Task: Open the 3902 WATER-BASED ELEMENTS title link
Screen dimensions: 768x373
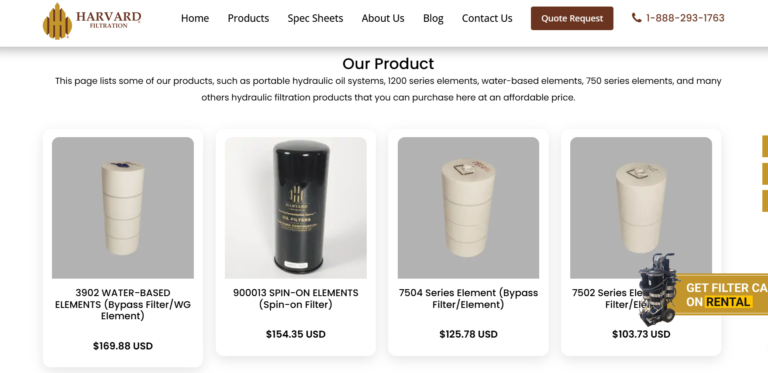Action: click(x=123, y=304)
